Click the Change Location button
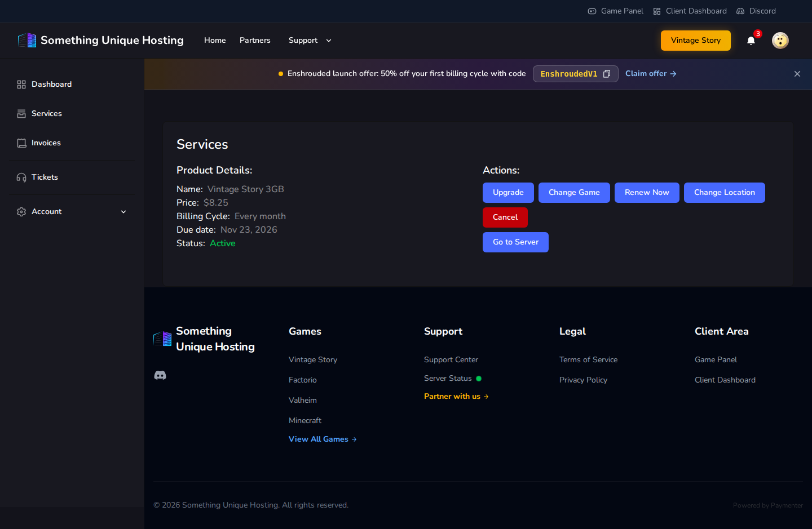The height and width of the screenshot is (529, 812). (725, 193)
